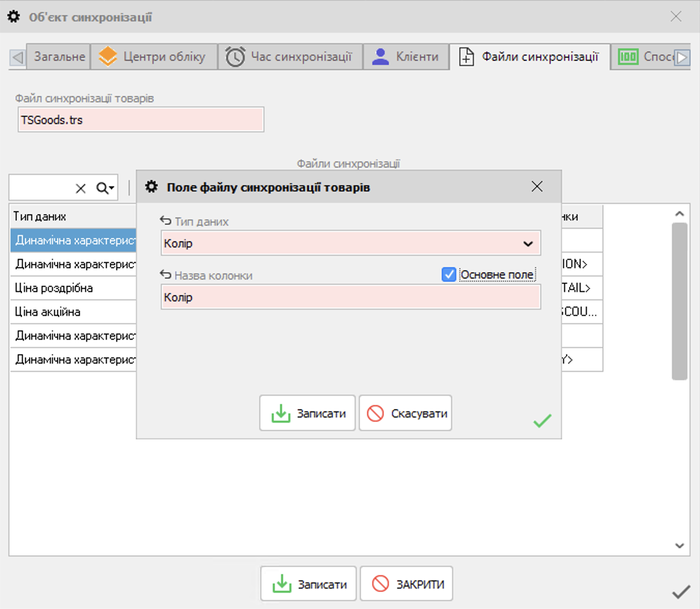
Task: Open the Клієнти tab
Action: point(406,57)
